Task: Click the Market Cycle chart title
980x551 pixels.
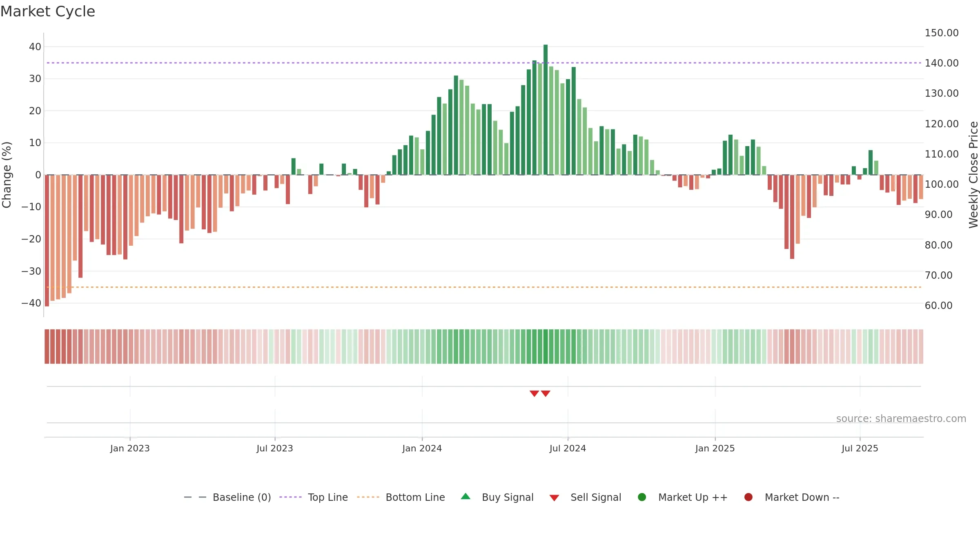Action: coord(48,11)
